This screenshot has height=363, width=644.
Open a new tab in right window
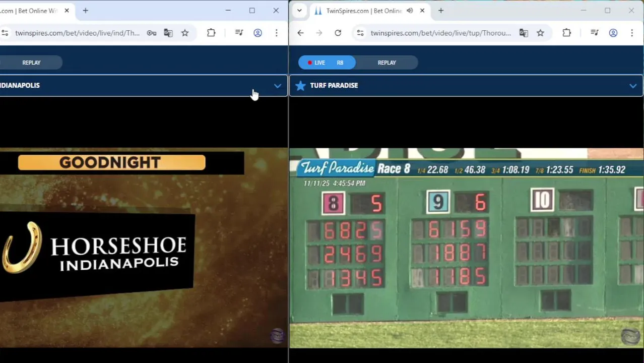click(441, 11)
